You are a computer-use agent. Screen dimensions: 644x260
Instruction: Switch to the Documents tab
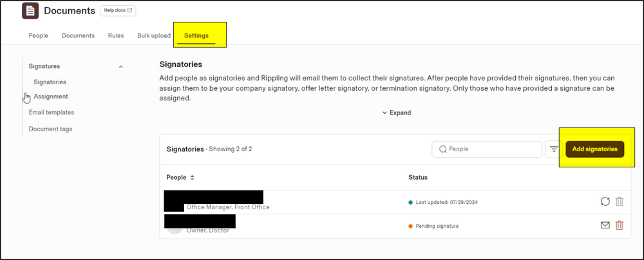tap(78, 35)
